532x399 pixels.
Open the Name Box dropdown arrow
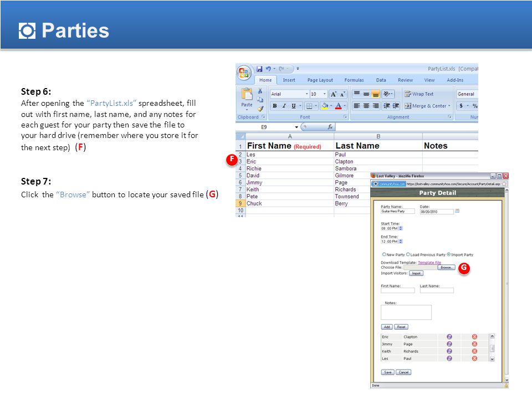296,127
